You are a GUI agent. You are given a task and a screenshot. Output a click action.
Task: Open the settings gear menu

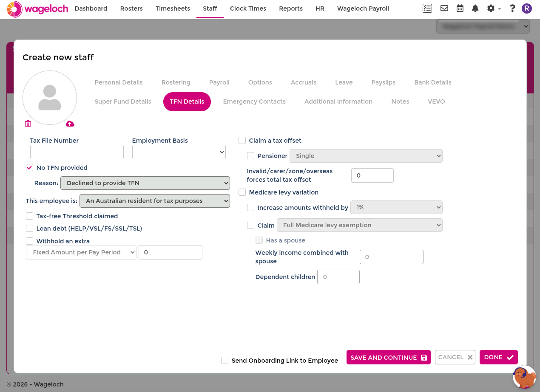[494, 8]
